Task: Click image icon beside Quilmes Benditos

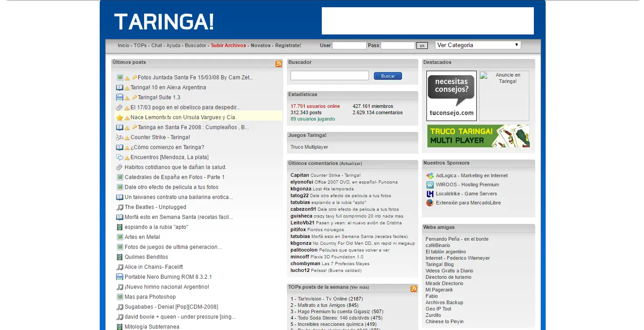Action: click(x=120, y=257)
